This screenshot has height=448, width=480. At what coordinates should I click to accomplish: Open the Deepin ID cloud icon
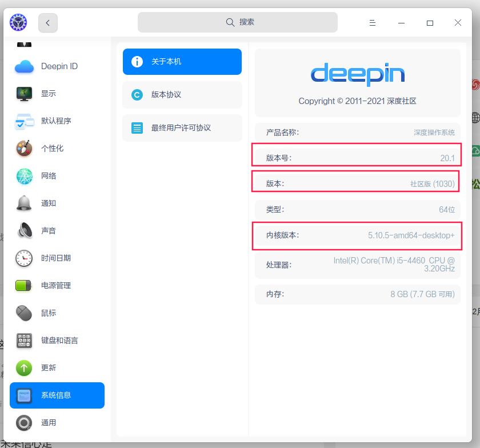point(24,66)
